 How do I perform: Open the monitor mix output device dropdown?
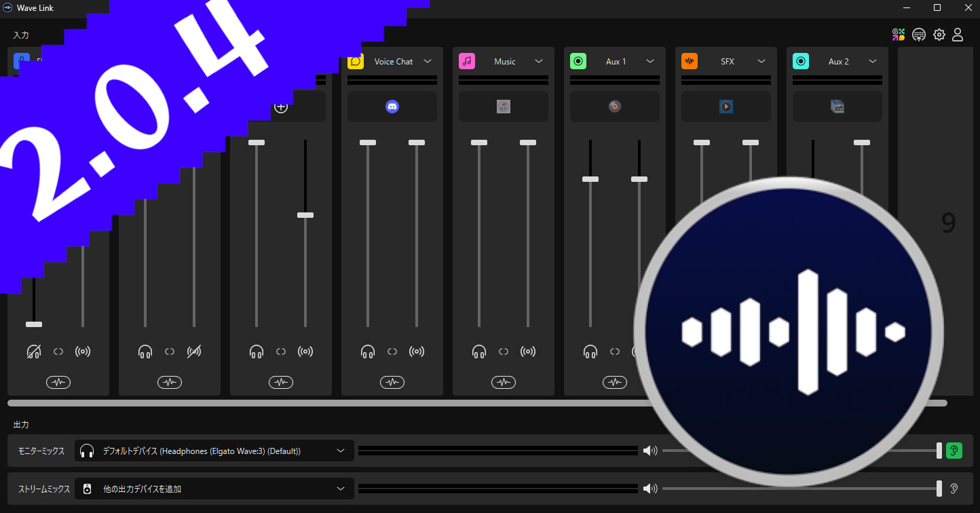pyautogui.click(x=341, y=450)
